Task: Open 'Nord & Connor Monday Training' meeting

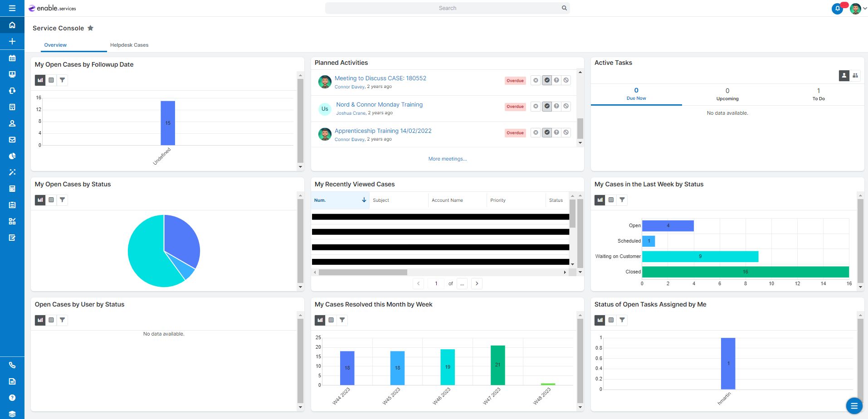Action: point(379,104)
